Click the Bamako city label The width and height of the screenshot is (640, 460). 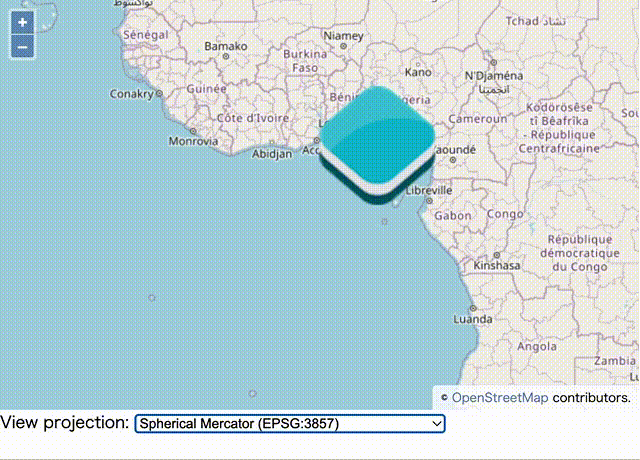click(x=226, y=46)
